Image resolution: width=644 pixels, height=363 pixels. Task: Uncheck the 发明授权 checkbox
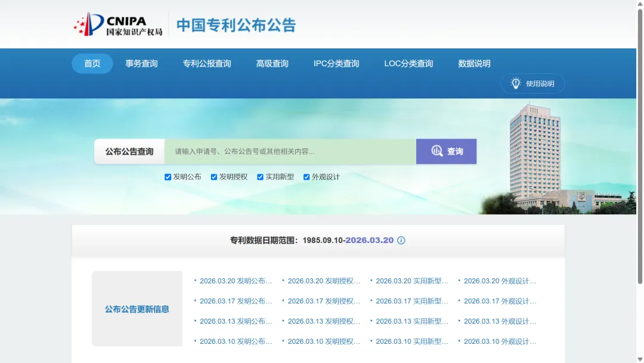pos(214,177)
